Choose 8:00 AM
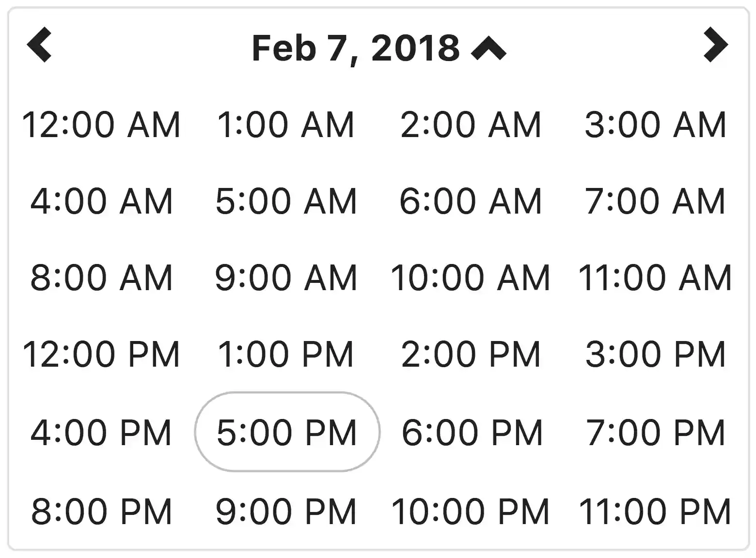Image resolution: width=756 pixels, height=558 pixels. coord(103,277)
